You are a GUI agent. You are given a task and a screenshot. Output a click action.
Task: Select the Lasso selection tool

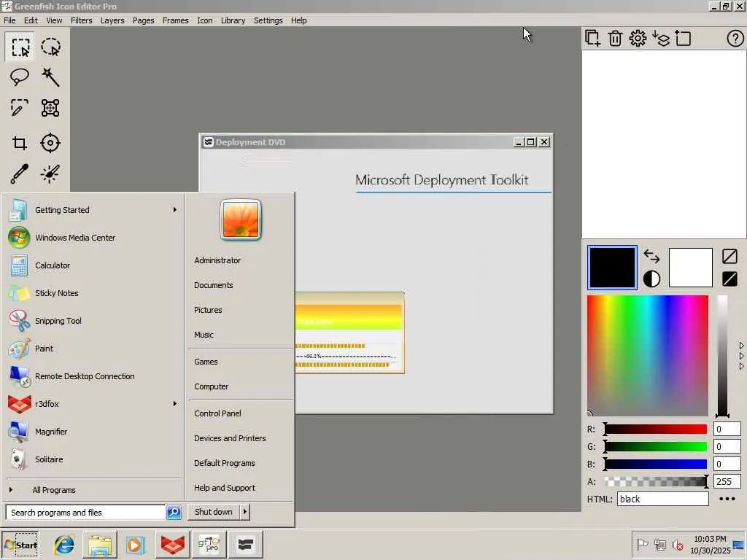[20, 77]
